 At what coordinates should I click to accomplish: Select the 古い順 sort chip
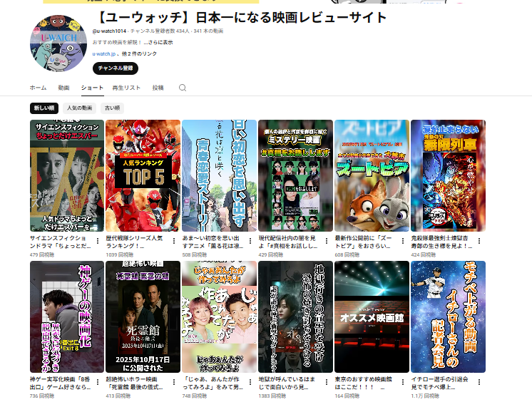pyautogui.click(x=113, y=108)
